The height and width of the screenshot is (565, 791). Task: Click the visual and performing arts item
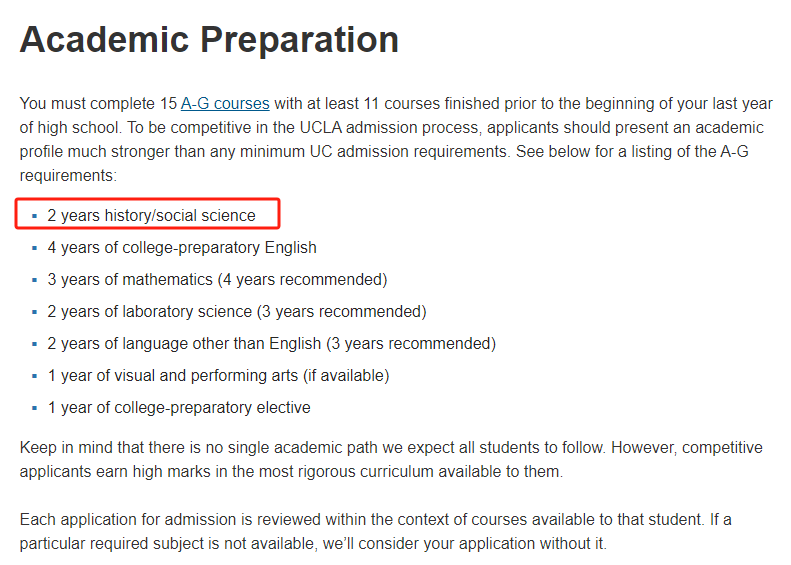[218, 376]
